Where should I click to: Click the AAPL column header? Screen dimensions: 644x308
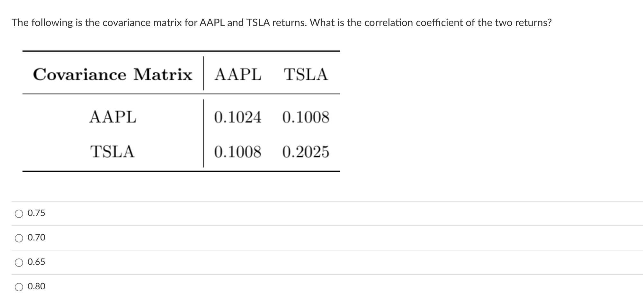pyautogui.click(x=238, y=74)
